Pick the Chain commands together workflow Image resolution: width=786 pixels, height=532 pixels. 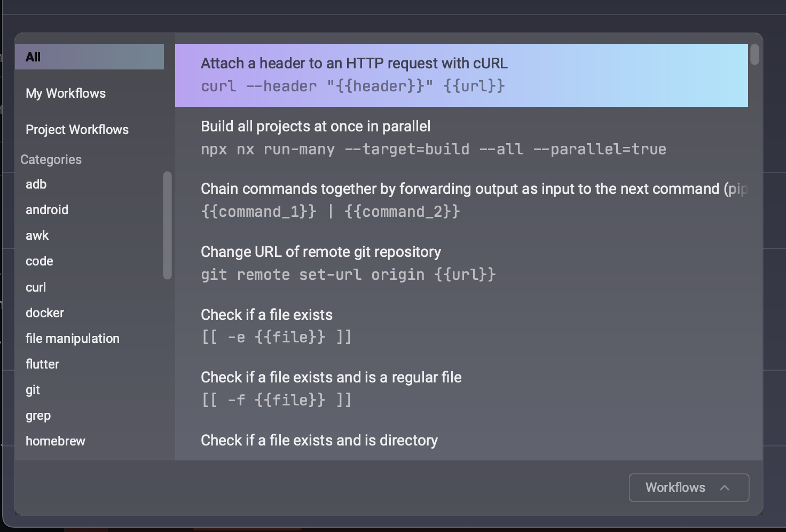(461, 200)
